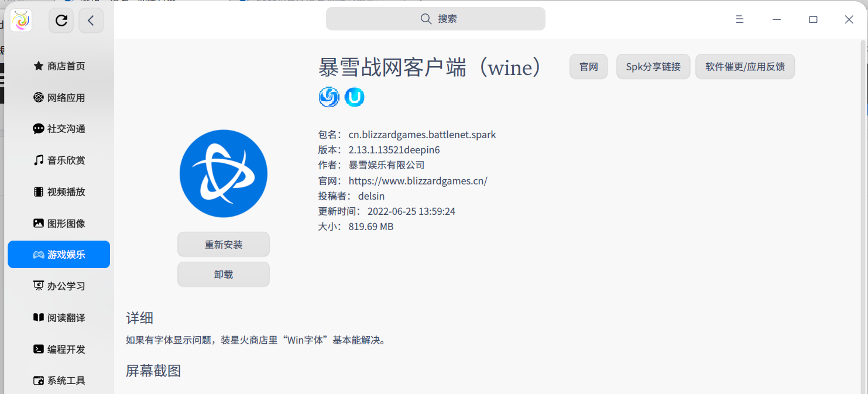Close the Spark Store window
This screenshot has height=394, width=868.
coord(849,19)
